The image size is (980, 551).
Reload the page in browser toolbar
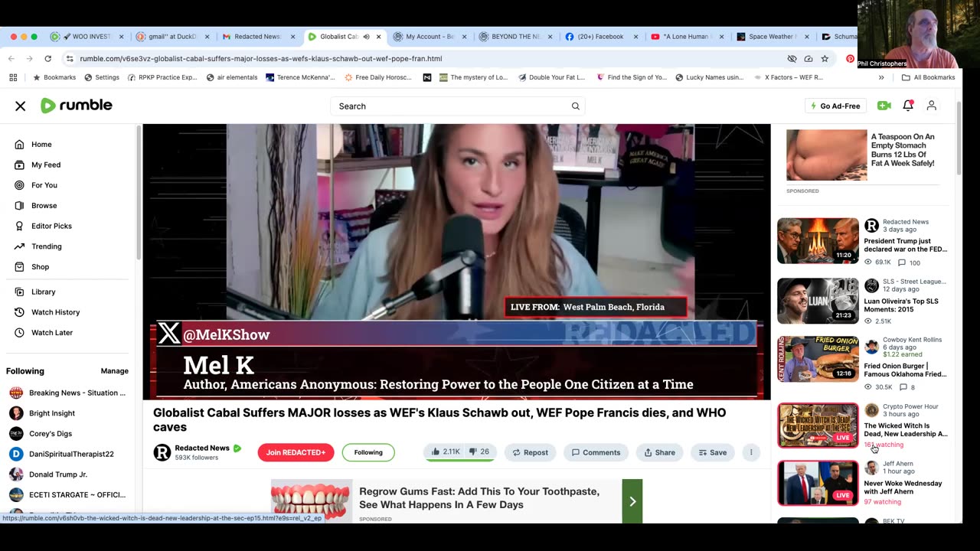point(47,58)
